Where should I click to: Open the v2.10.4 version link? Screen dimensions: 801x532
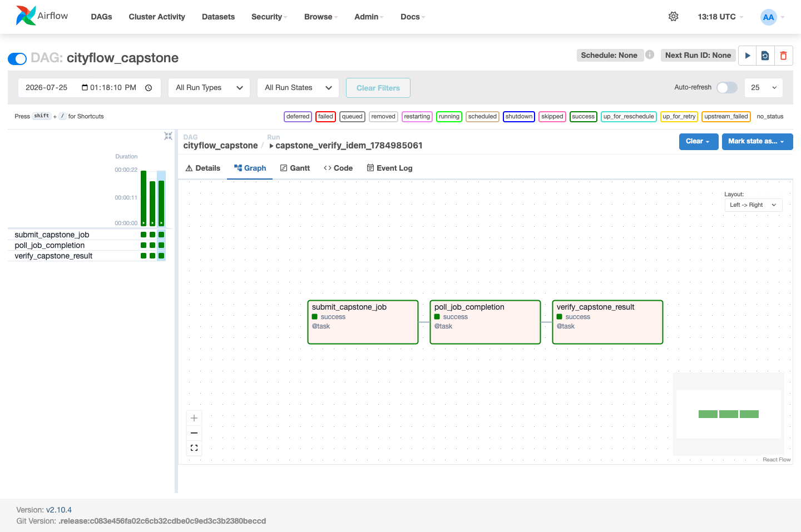[x=59, y=510]
